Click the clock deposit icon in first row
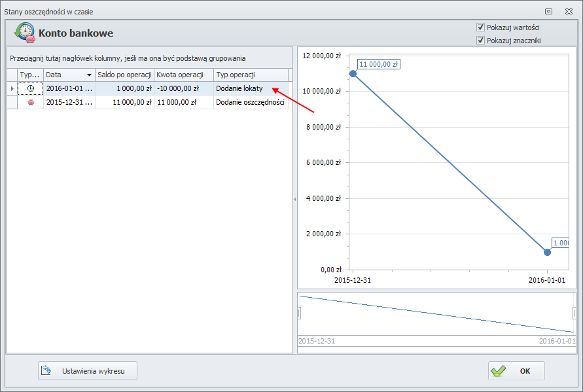 pos(30,88)
